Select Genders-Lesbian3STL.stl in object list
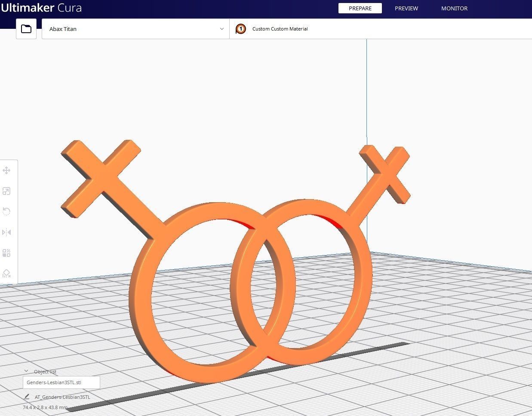This screenshot has height=416, width=532. click(x=61, y=382)
